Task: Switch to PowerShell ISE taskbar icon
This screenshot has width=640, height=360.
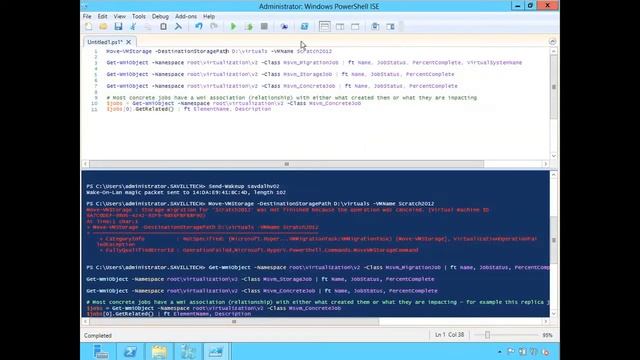Action: click(216, 351)
